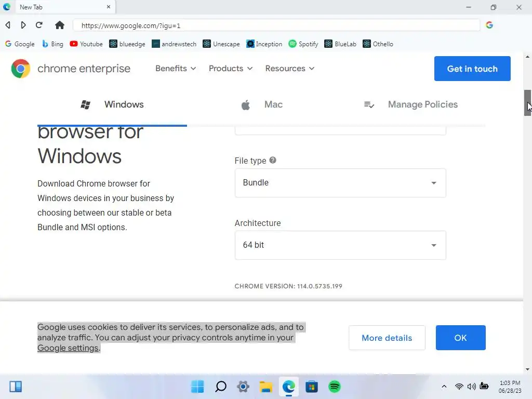This screenshot has width=532, height=399.
Task: Open the Architecture 64 bit dropdown
Action: (340, 245)
